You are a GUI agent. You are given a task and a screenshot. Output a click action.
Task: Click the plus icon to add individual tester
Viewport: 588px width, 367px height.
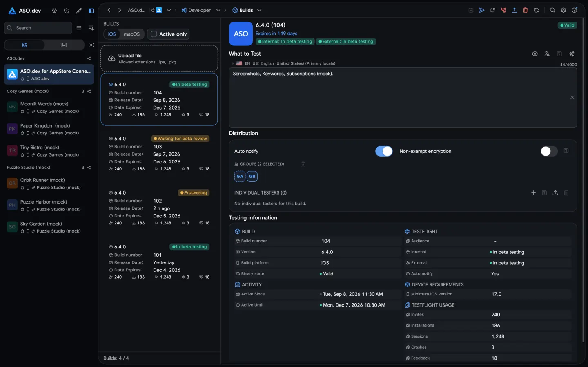(x=533, y=192)
